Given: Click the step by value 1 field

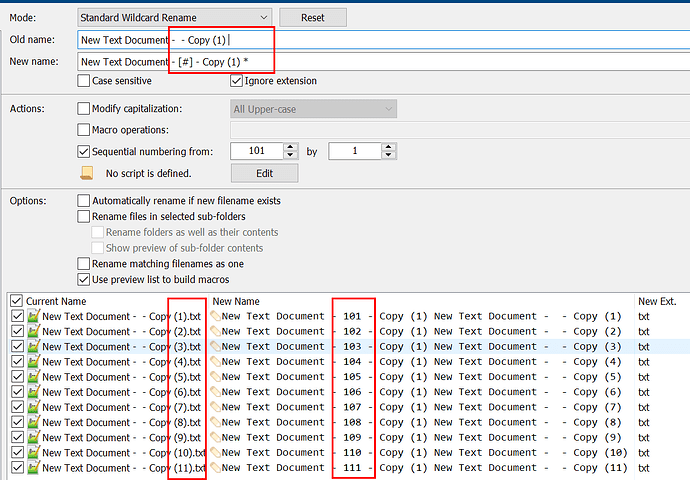Looking at the screenshot, I should point(355,151).
